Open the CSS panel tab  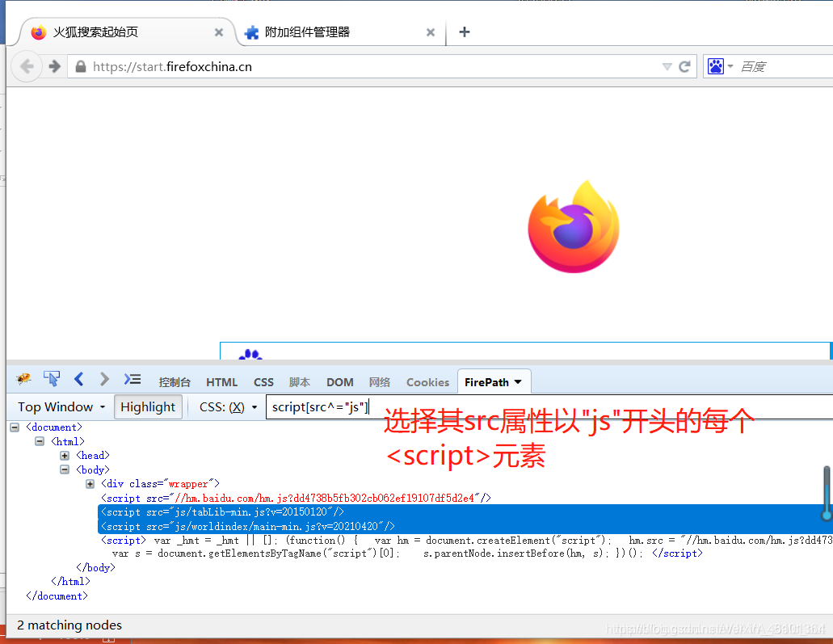(x=263, y=382)
